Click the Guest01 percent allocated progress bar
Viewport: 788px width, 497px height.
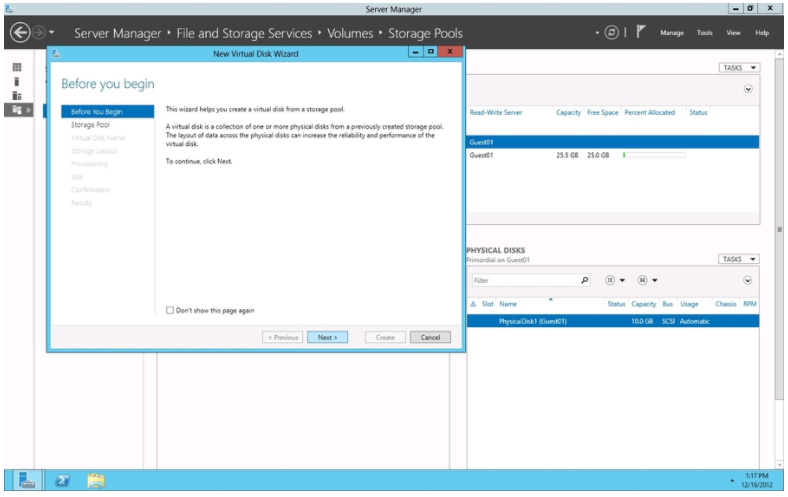point(654,155)
